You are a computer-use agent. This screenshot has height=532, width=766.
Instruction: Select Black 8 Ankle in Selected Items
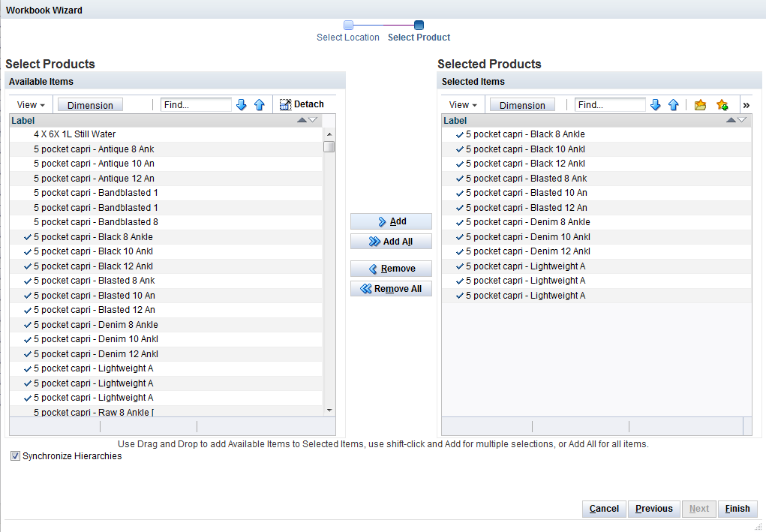596,134
